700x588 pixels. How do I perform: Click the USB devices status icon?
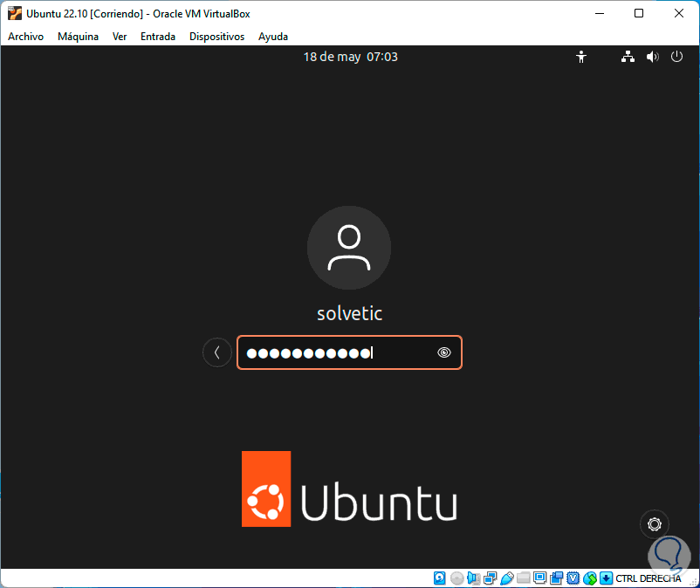tap(507, 578)
